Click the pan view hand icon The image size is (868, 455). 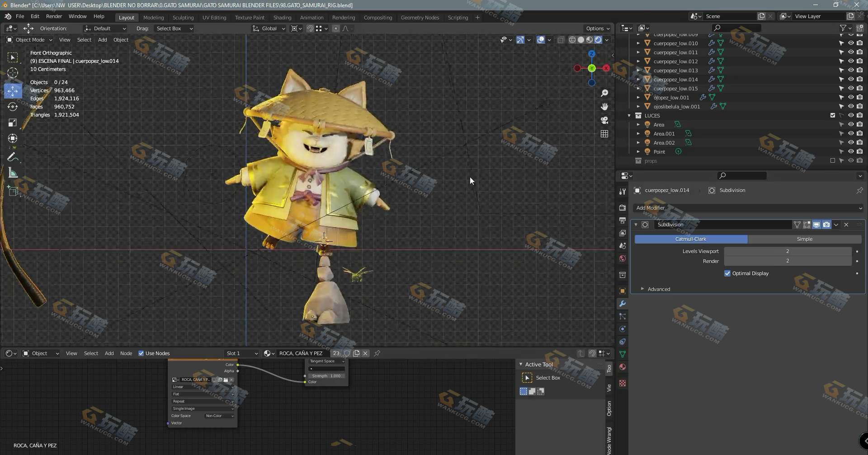click(x=604, y=107)
